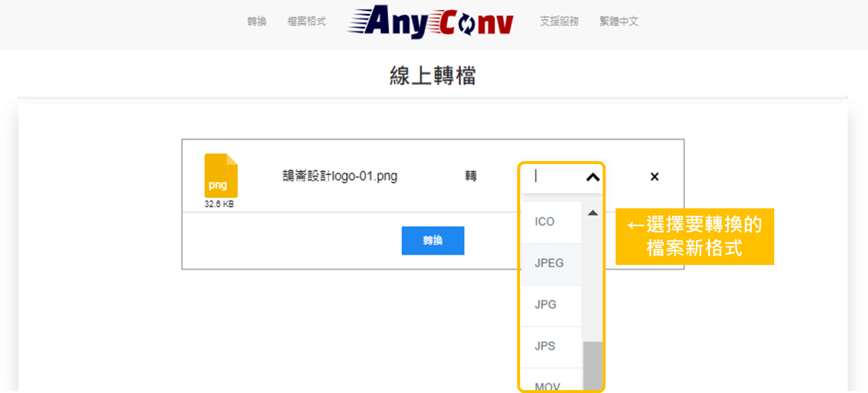Open the 檔案格式 menu item
This screenshot has height=393, width=868.
coord(306,21)
